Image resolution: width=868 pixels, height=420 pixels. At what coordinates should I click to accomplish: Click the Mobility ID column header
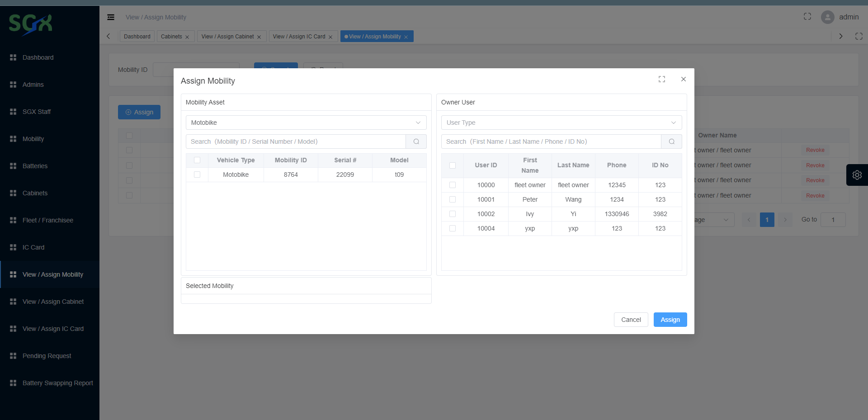(x=291, y=160)
